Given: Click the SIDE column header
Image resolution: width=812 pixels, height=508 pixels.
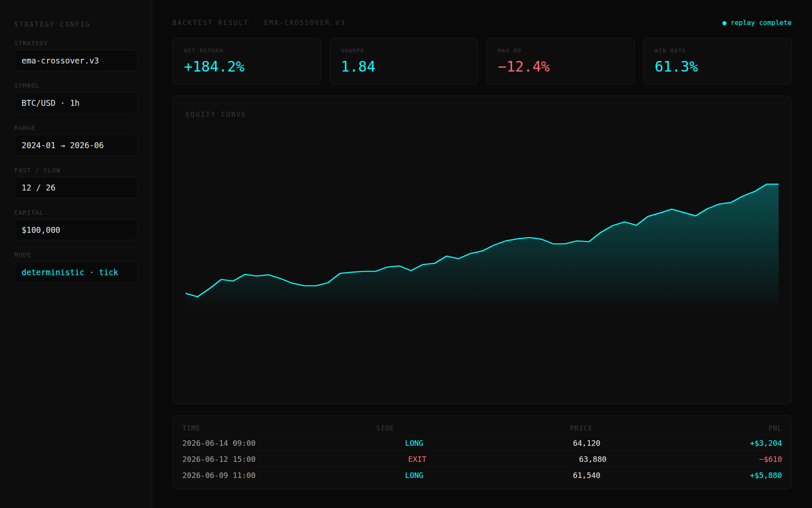Looking at the screenshot, I should (x=385, y=428).
